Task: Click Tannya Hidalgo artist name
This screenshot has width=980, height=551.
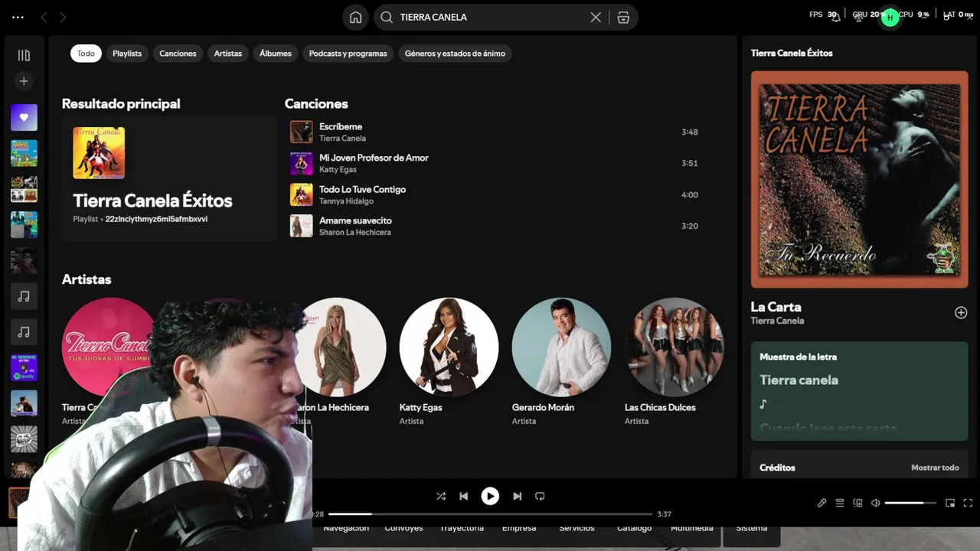Action: pyautogui.click(x=346, y=201)
